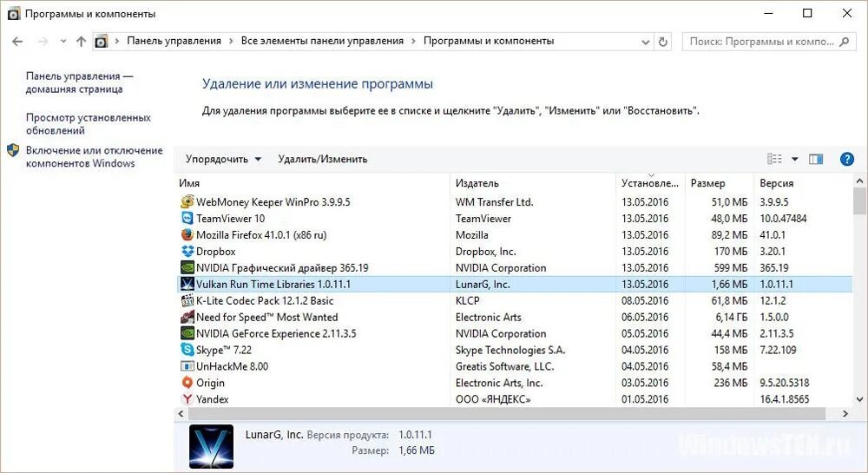Select the 08.05.2016 install date cell
This screenshot has height=473, width=868.
(645, 300)
